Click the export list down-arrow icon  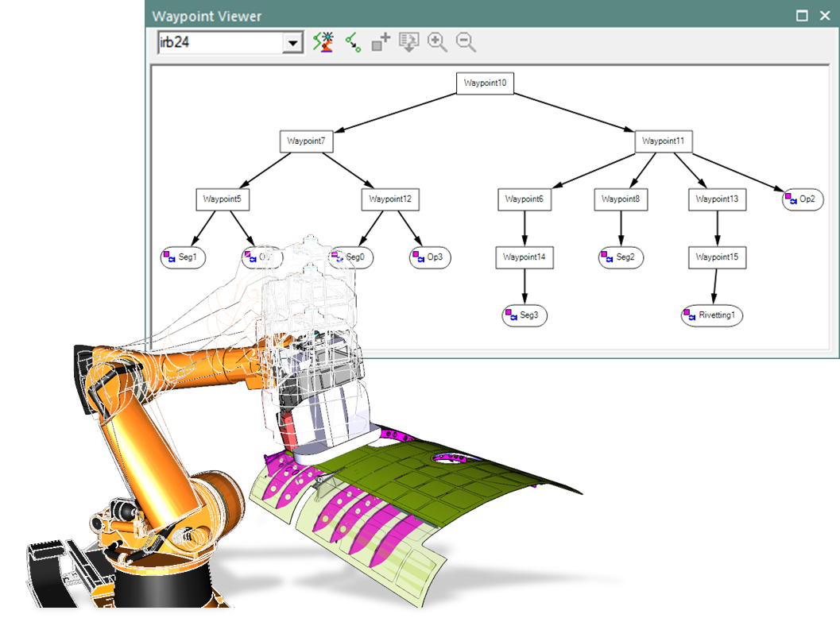pyautogui.click(x=408, y=42)
